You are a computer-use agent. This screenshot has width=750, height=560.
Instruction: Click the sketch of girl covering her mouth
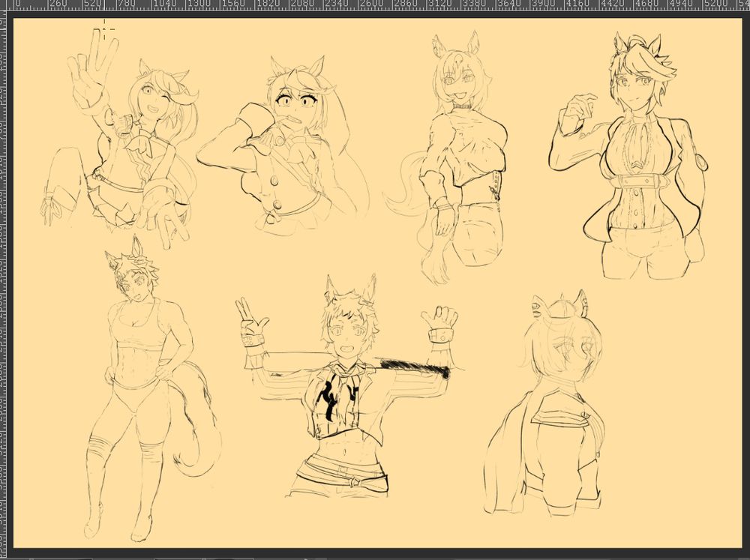pyautogui.click(x=282, y=146)
